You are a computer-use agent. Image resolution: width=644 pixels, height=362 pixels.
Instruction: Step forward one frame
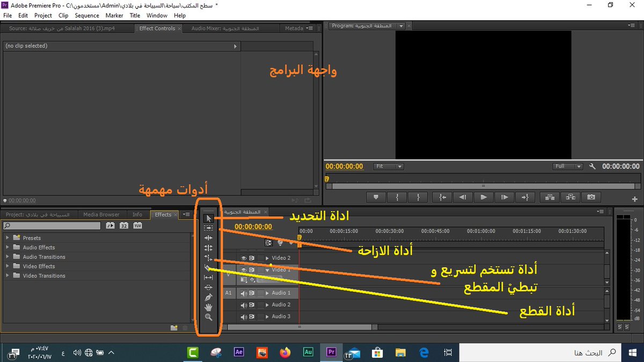(x=504, y=197)
